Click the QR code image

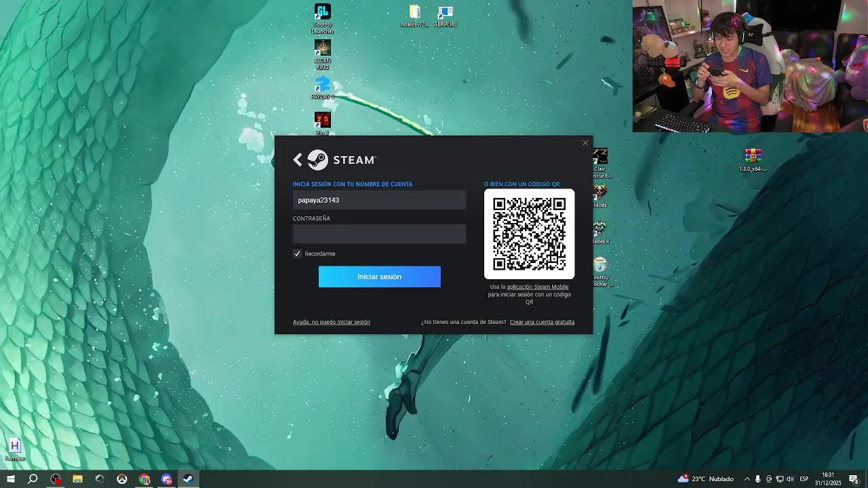[x=529, y=234]
